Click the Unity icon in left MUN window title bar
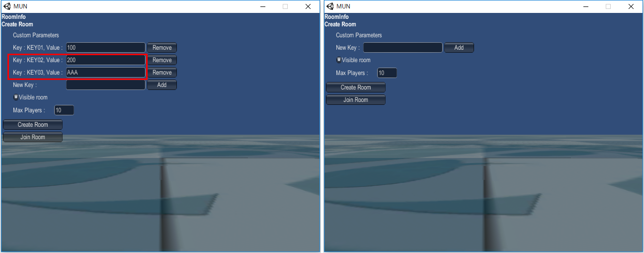Viewport: 644px width, 253px height. coord(7,6)
